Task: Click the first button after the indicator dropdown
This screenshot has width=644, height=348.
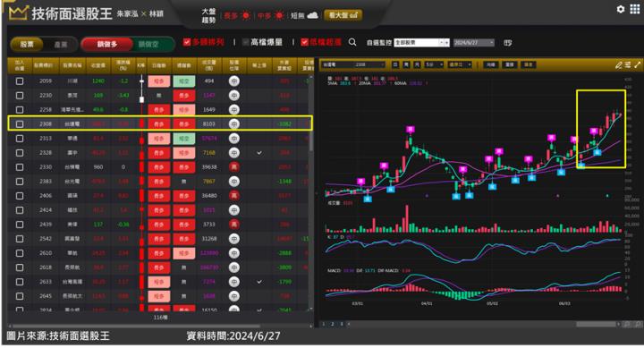Action: 491,64
